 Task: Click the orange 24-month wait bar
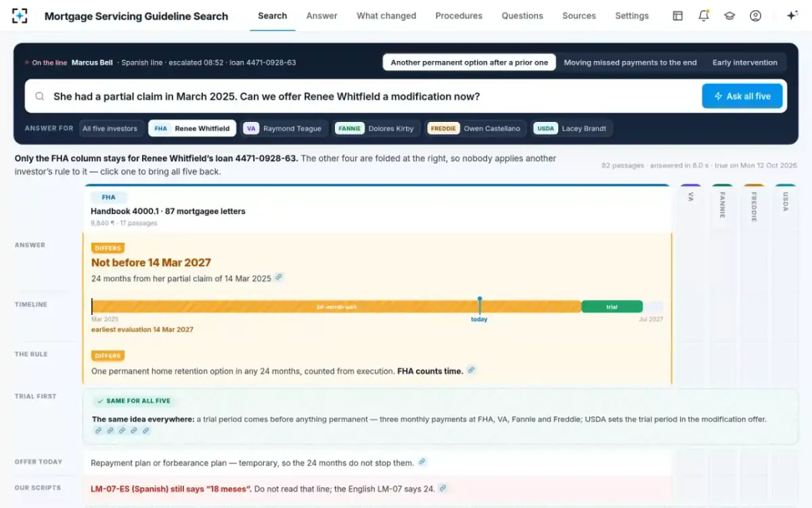coord(336,307)
